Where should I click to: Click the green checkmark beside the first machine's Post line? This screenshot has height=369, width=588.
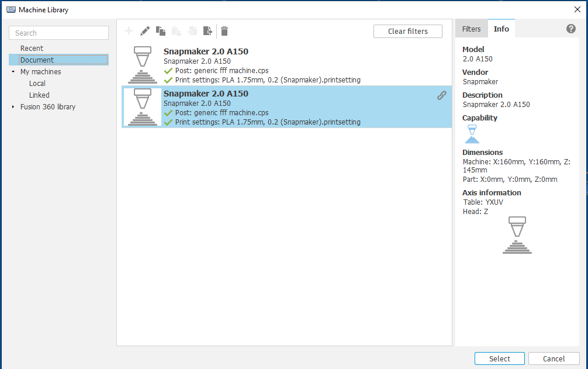point(168,71)
